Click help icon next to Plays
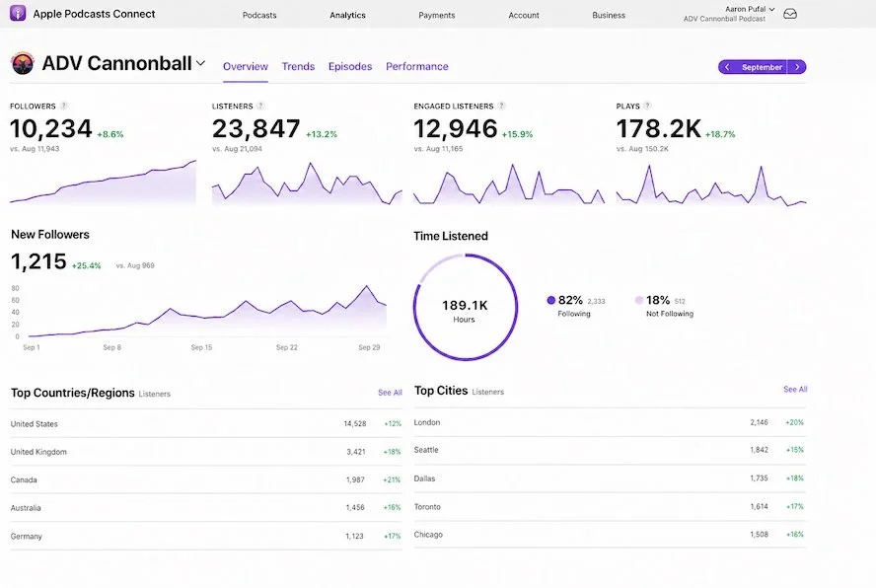 point(647,106)
